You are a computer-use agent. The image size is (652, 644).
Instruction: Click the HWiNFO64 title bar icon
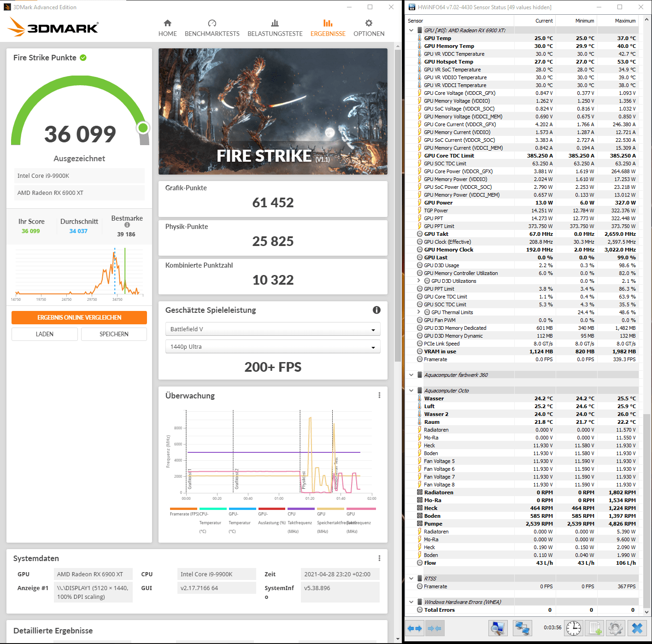tap(412, 7)
